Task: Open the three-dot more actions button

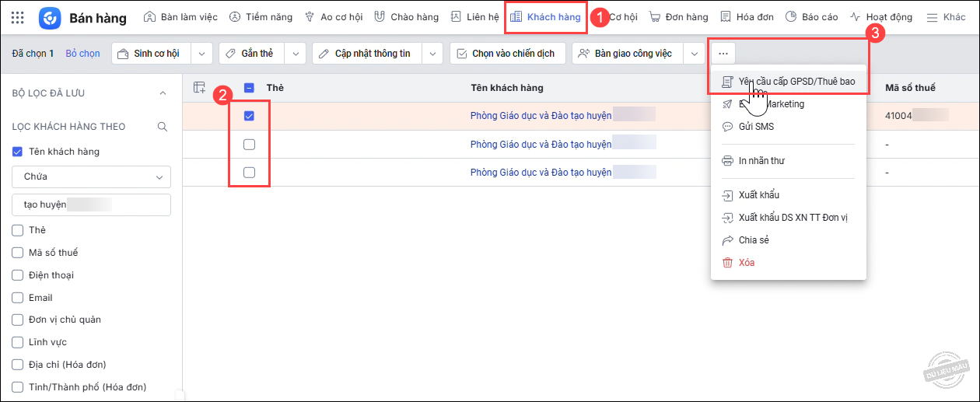Action: click(x=723, y=54)
